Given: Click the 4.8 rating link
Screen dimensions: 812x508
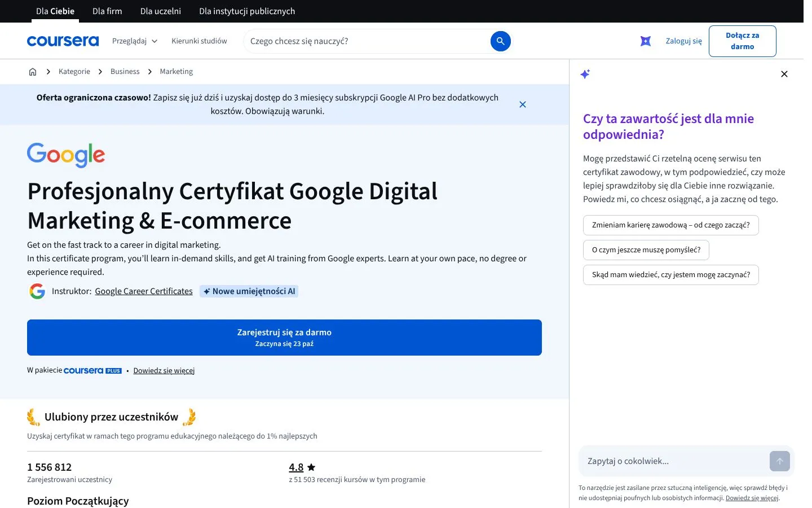Looking at the screenshot, I should pos(296,467).
